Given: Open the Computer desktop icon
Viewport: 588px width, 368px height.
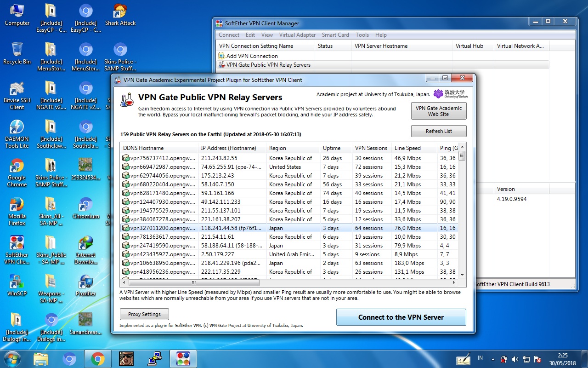Looking at the screenshot, I should (17, 15).
